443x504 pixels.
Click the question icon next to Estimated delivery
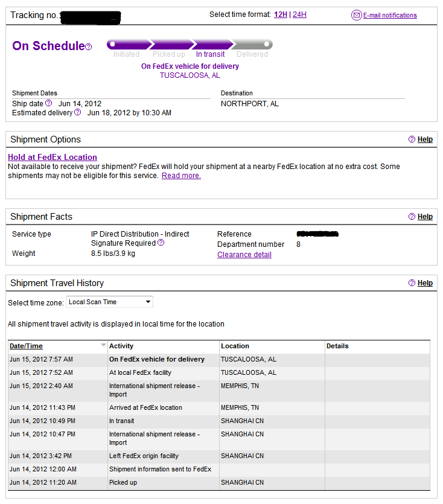[x=77, y=112]
